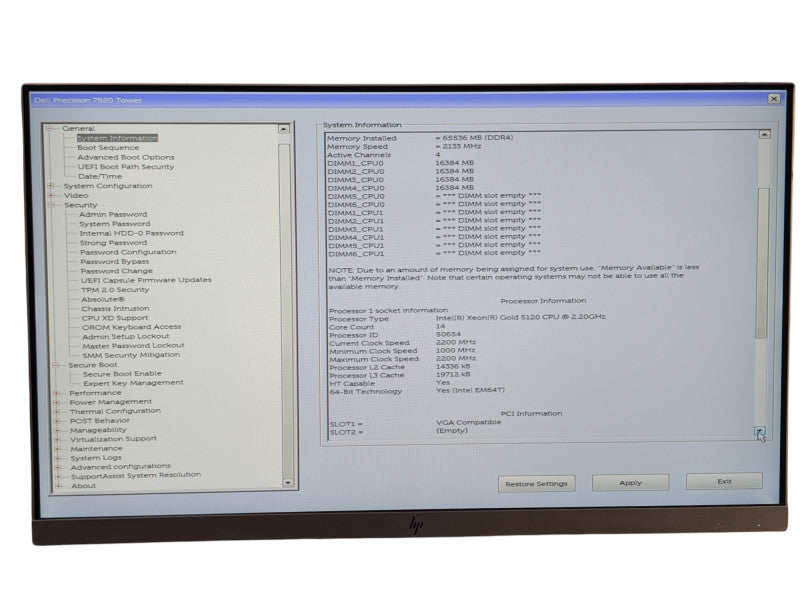Select Strong Password option
800x602 pixels.
[113, 243]
